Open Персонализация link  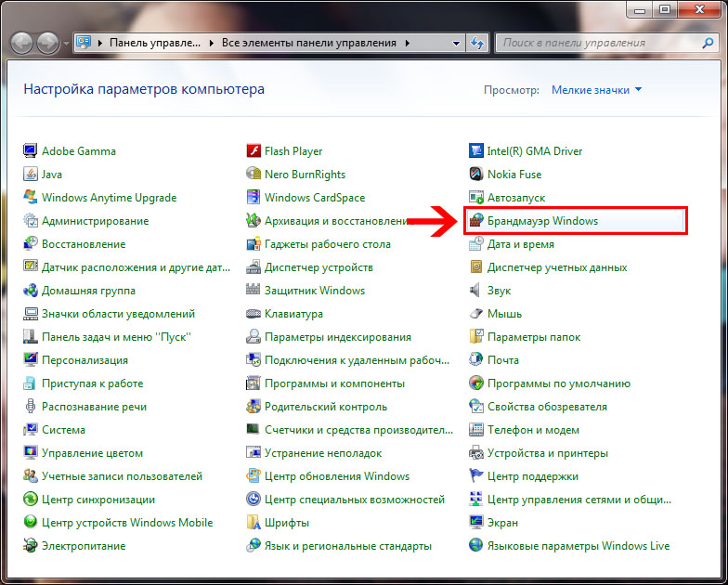point(85,360)
